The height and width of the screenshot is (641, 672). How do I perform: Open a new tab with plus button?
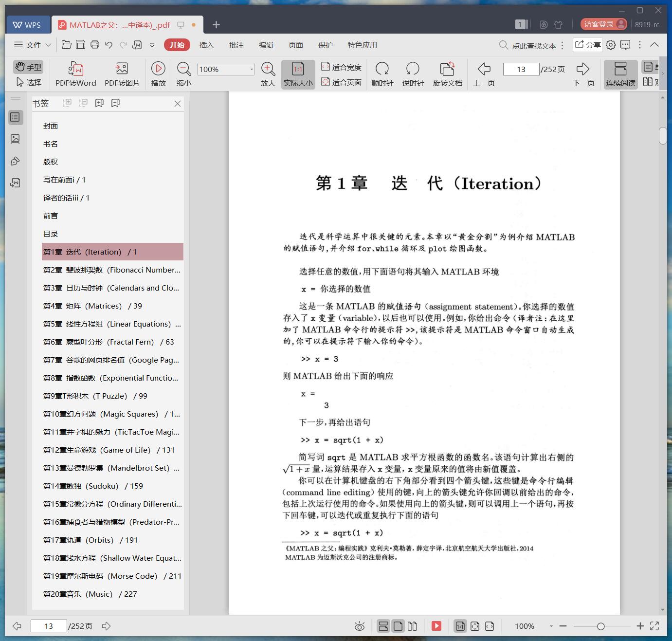[x=217, y=24]
